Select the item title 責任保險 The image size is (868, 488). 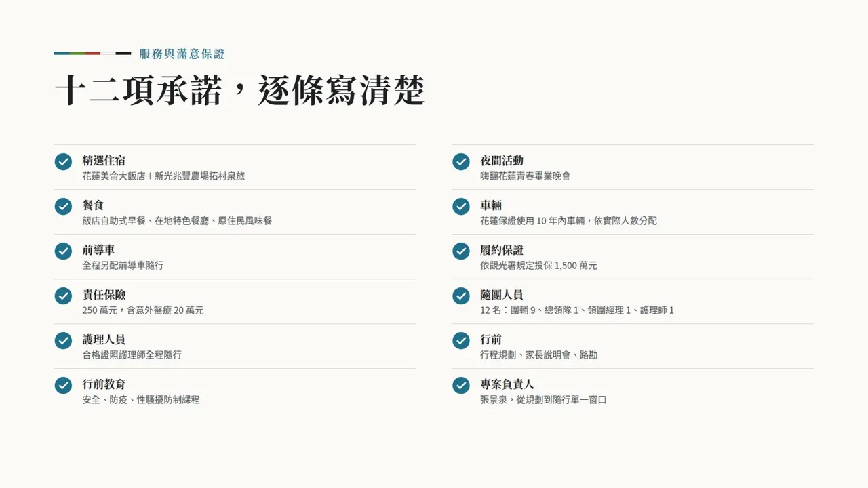click(104, 295)
